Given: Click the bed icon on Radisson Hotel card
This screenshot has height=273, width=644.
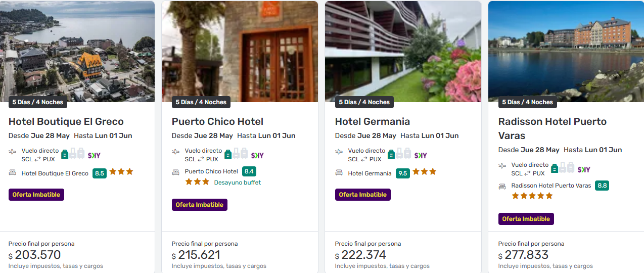Looking at the screenshot, I should (502, 186).
